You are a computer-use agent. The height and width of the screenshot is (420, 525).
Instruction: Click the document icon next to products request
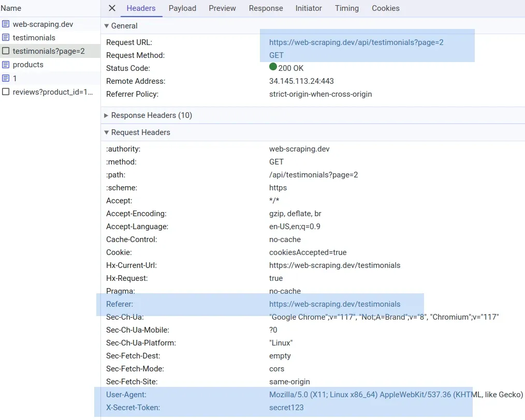(6, 64)
